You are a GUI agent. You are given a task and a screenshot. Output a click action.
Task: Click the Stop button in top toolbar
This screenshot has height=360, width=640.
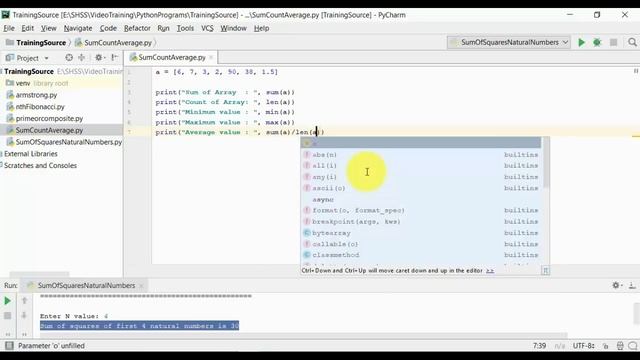pyautogui.click(x=613, y=42)
